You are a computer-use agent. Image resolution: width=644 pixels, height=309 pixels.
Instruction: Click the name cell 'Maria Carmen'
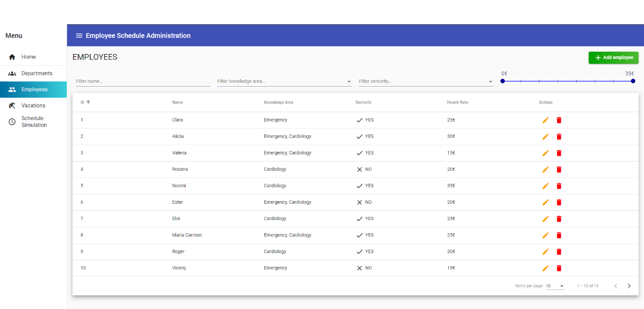coord(187,235)
